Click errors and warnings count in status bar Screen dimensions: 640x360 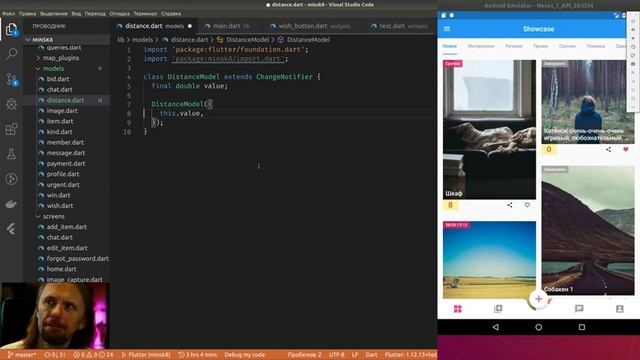tap(93, 355)
